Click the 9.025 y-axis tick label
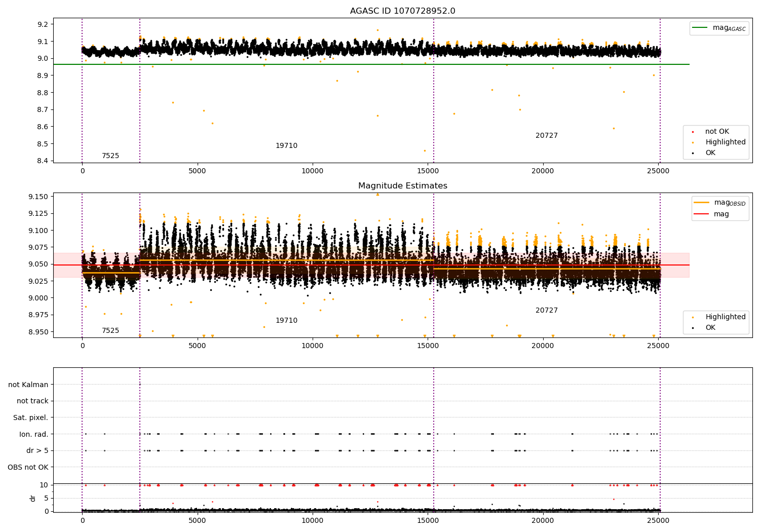The width and height of the screenshot is (760, 532). click(39, 281)
